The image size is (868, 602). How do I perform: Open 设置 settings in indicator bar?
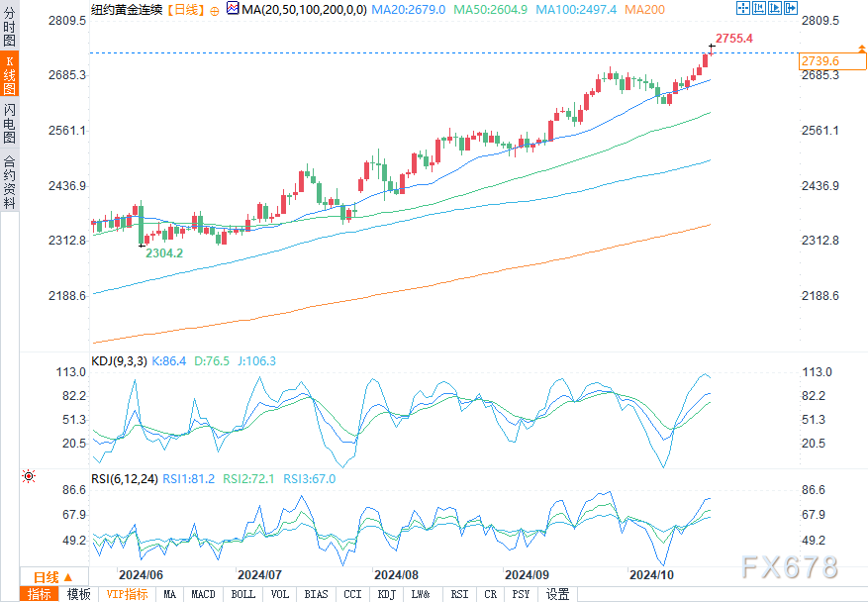558,594
